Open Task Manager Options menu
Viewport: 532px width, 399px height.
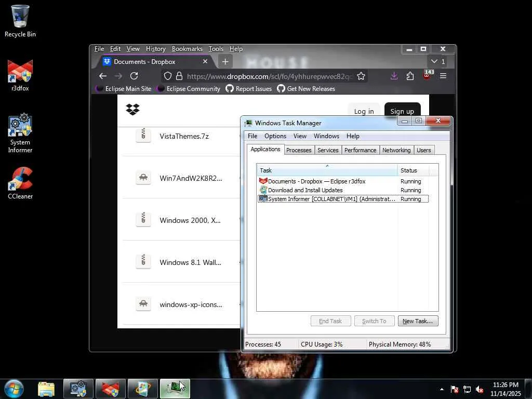pos(275,136)
